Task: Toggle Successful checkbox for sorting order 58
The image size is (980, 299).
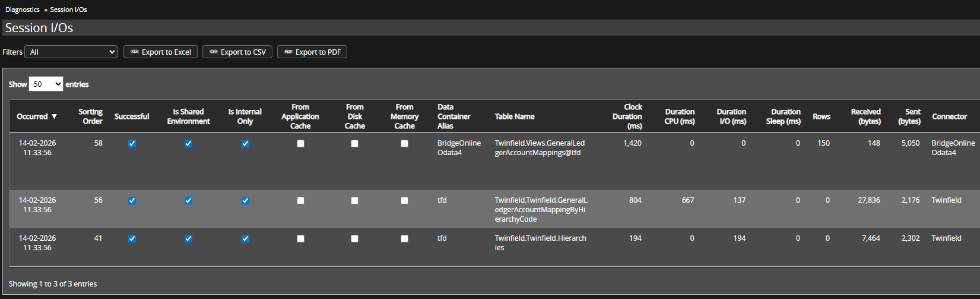Action: (x=132, y=144)
